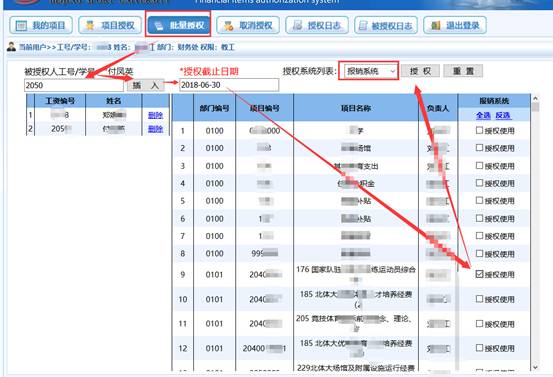Image resolution: width=553 pixels, height=377 pixels.
Task: Click the 授权 button
Action: click(420, 71)
